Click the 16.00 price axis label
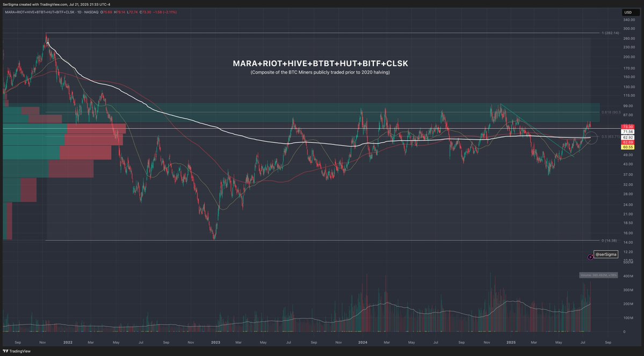644x356 pixels. point(628,233)
